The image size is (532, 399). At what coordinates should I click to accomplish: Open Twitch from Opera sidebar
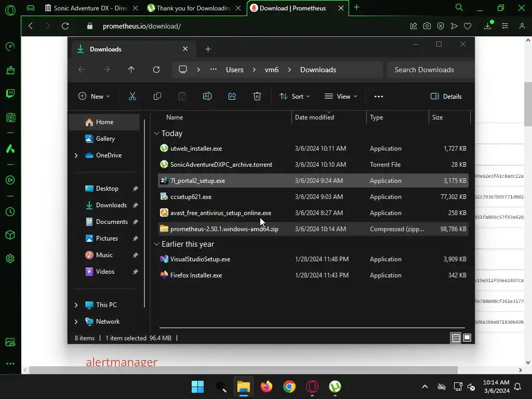[10, 94]
